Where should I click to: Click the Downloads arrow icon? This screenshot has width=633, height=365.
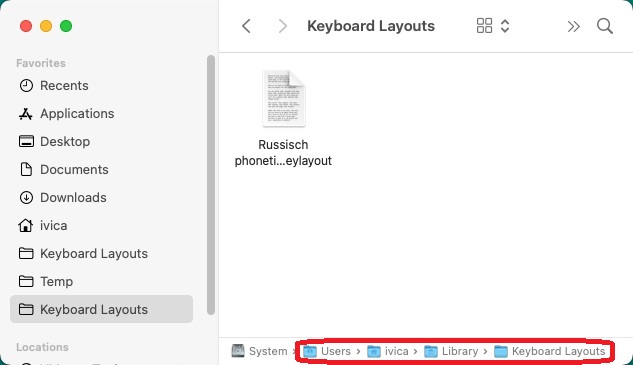coord(26,197)
